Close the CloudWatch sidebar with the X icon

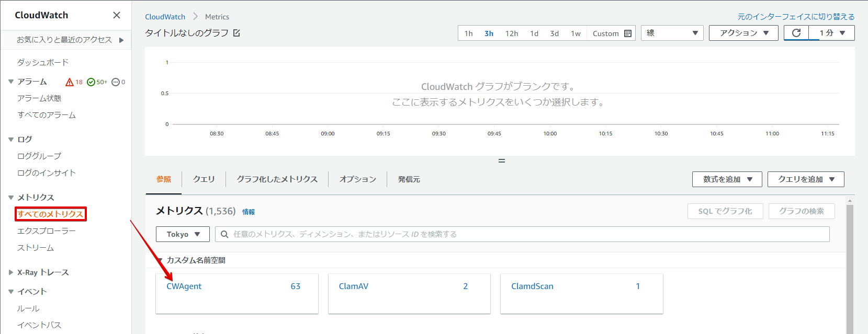pyautogui.click(x=117, y=15)
